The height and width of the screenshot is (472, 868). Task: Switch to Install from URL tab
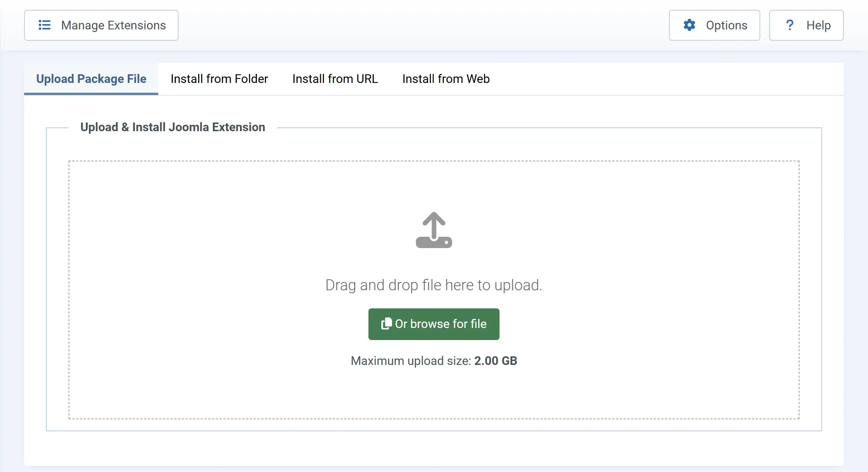(335, 79)
